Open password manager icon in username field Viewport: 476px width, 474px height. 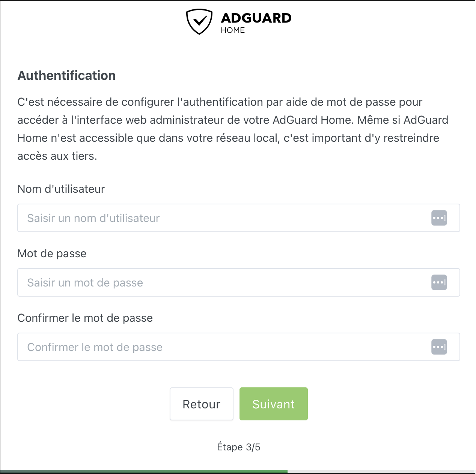439,218
